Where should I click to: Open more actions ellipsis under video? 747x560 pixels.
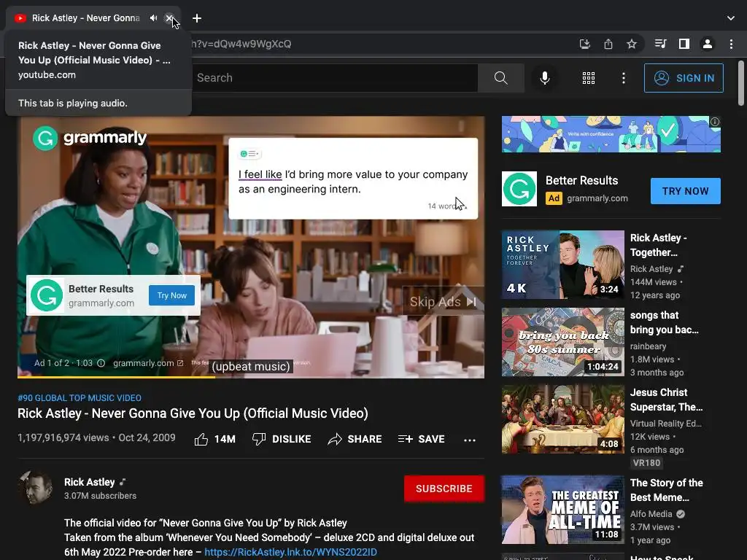470,440
